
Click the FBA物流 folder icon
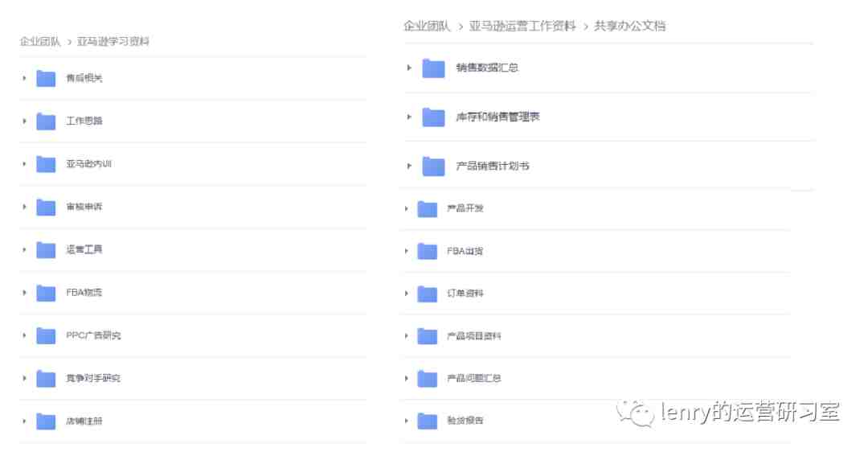tap(46, 293)
